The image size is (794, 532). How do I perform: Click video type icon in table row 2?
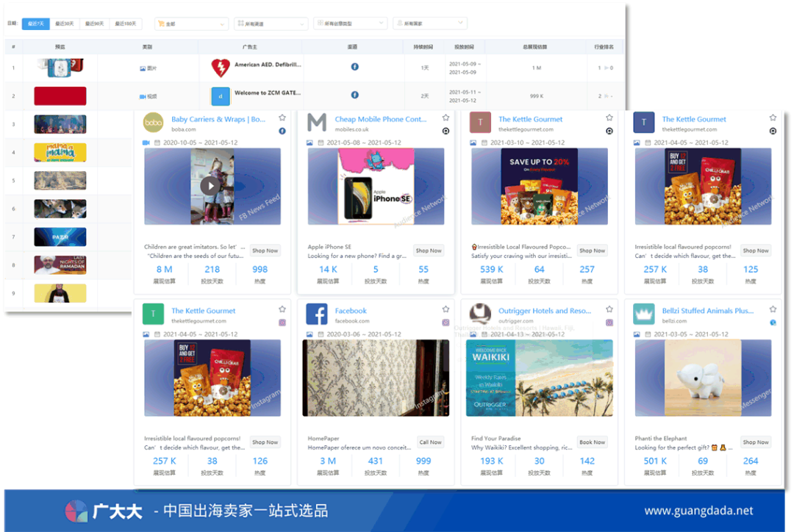click(x=143, y=96)
